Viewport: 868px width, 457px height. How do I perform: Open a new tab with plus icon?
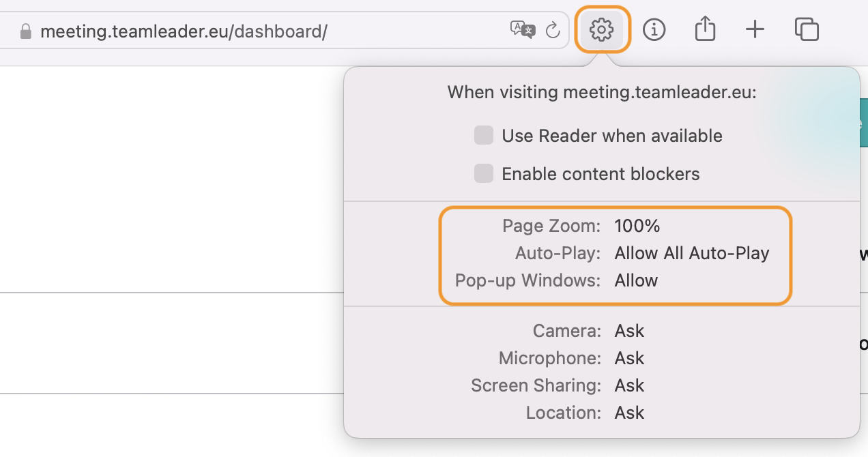tap(755, 29)
